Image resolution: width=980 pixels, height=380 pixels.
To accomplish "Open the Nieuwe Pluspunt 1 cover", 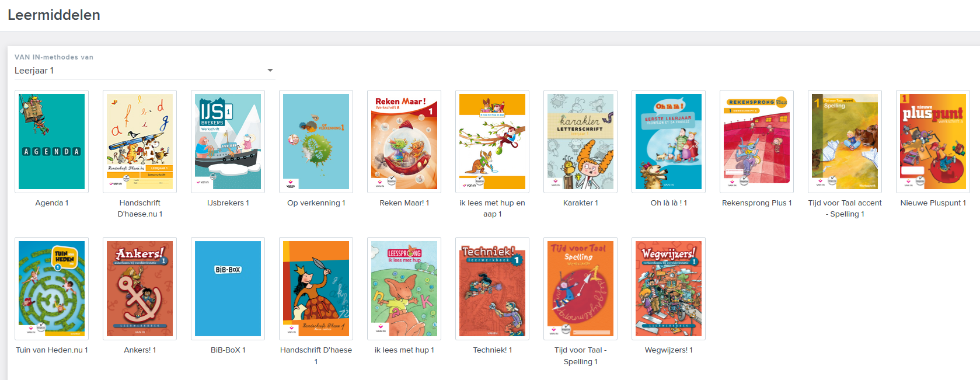I will 933,141.
